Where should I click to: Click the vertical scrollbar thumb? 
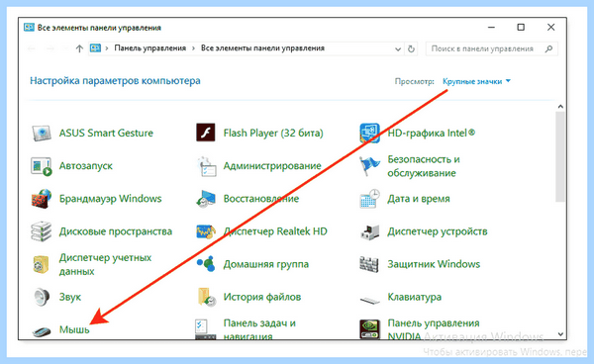coord(560,156)
